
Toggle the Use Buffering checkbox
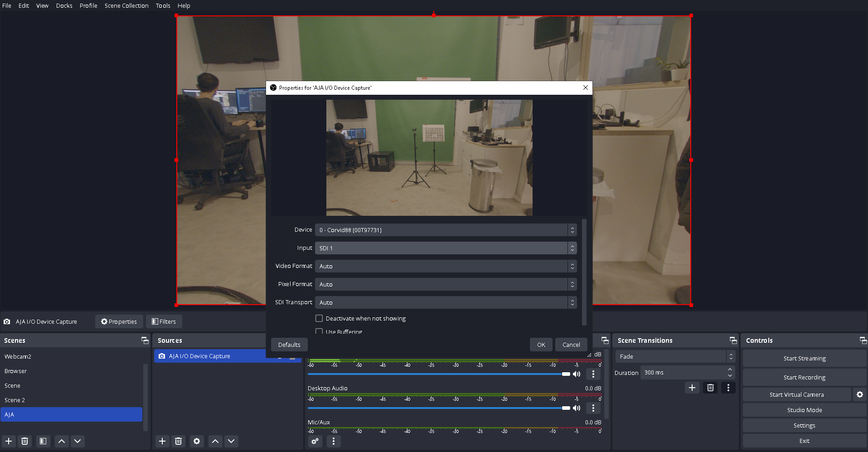pos(319,331)
